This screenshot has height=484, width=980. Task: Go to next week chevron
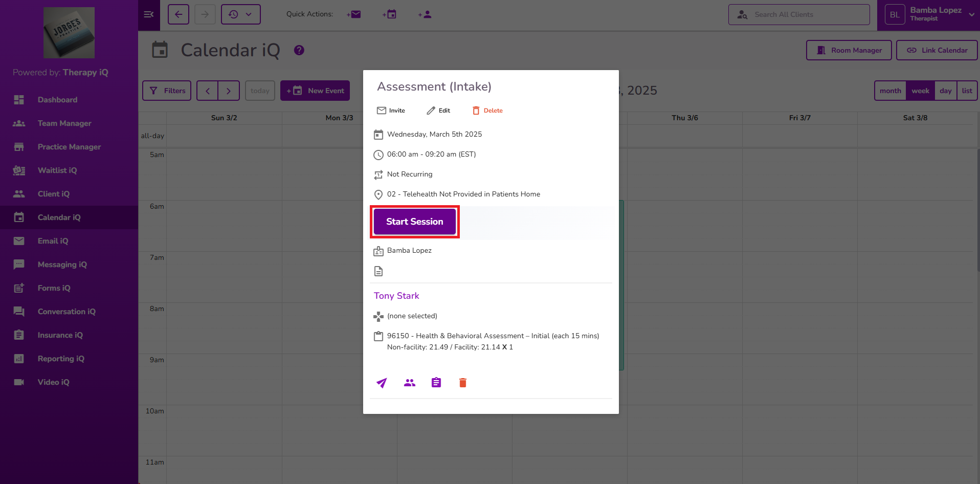[229, 91]
